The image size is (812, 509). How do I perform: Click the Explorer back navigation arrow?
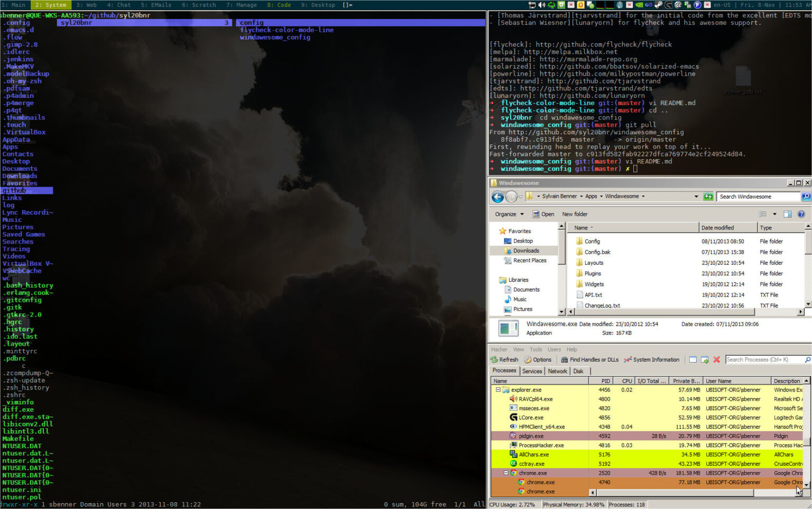[x=497, y=196]
